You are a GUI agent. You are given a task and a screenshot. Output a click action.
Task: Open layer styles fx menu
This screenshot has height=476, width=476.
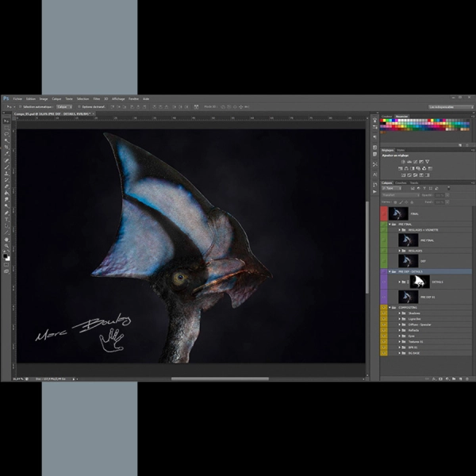click(434, 379)
